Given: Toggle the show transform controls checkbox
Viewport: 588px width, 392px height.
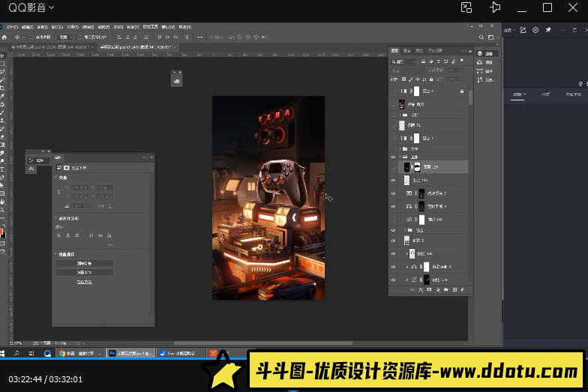Looking at the screenshot, I should (79, 37).
